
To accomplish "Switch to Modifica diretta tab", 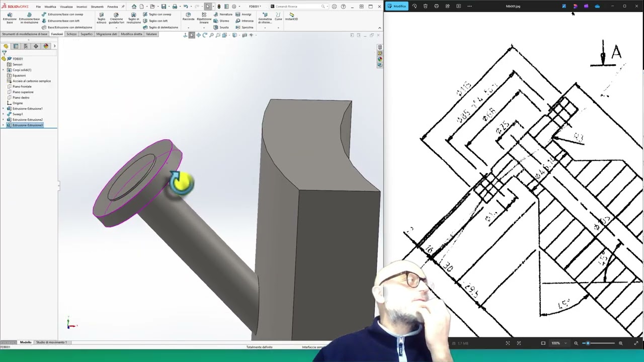I will [x=131, y=34].
